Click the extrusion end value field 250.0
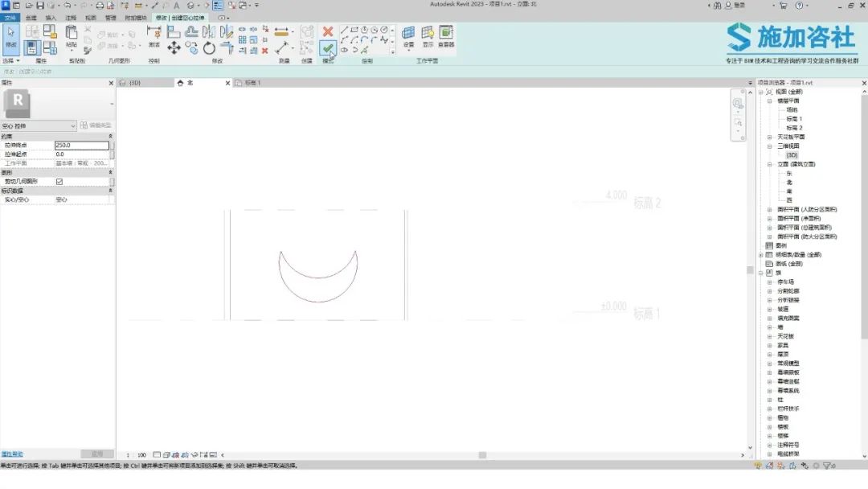This screenshot has width=868, height=489. [82, 145]
